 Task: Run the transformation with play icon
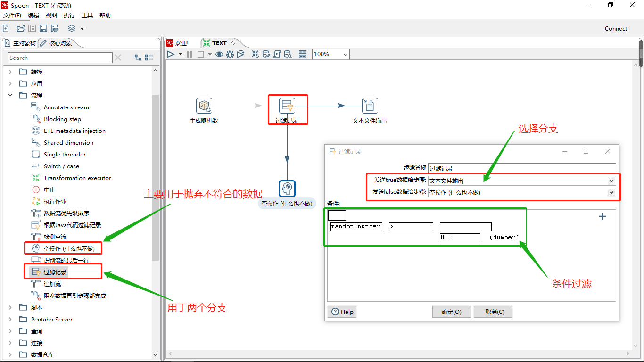coord(171,54)
